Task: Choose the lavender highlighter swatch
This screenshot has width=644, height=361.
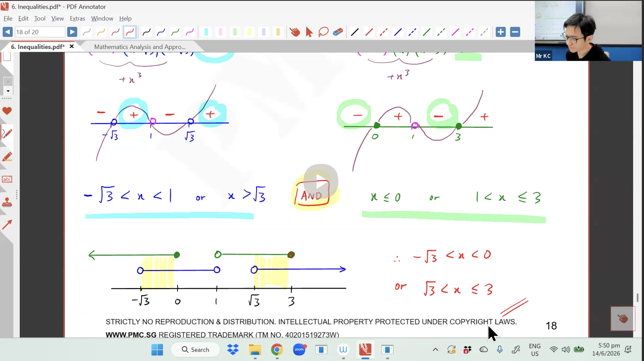Action: 264,32
